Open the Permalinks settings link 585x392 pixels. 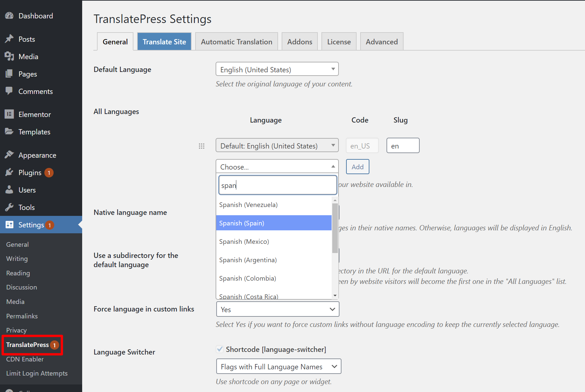pos(22,316)
